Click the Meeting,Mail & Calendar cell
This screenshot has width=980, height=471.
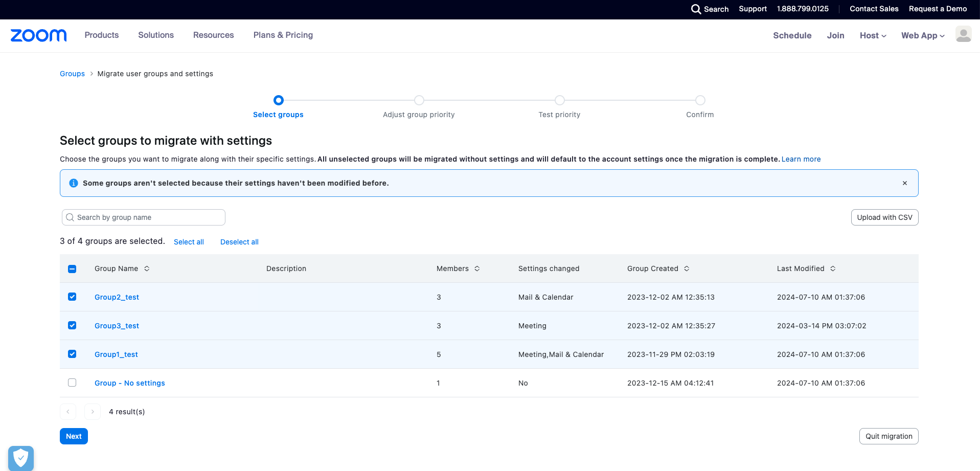point(561,354)
